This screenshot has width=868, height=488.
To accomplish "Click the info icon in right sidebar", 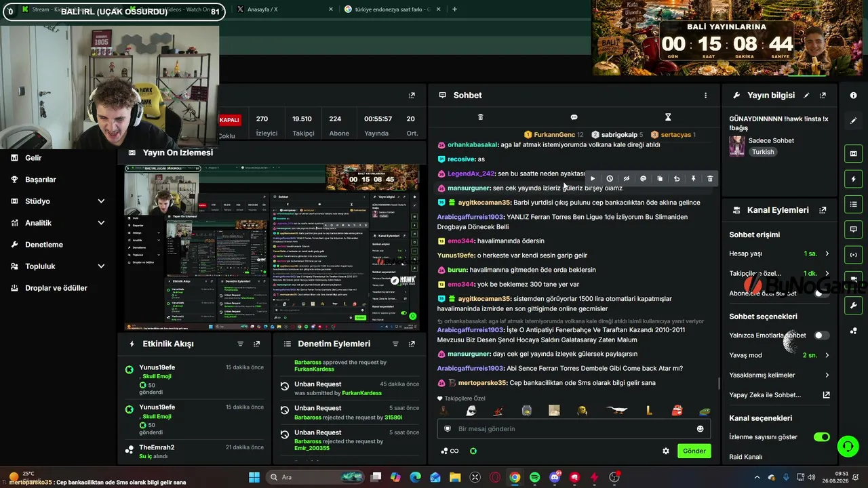I will coord(853,96).
